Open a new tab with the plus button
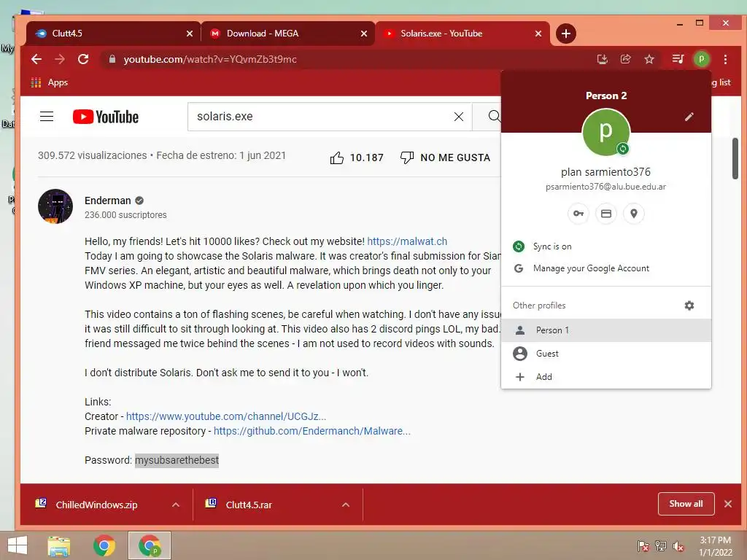Screen dimensions: 747x560 click(565, 34)
